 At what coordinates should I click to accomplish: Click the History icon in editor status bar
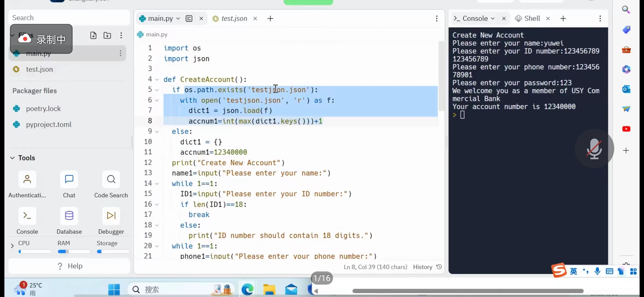pos(439,267)
